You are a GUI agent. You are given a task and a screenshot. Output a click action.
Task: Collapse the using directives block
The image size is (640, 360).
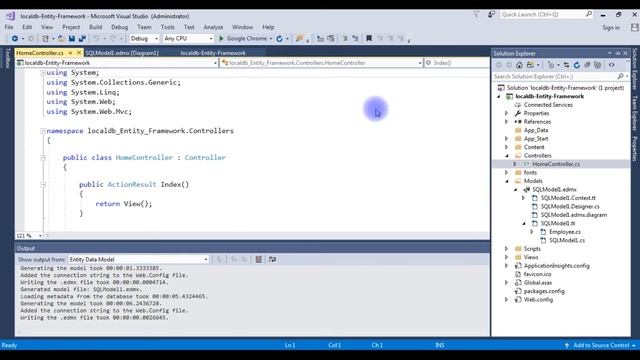point(42,73)
